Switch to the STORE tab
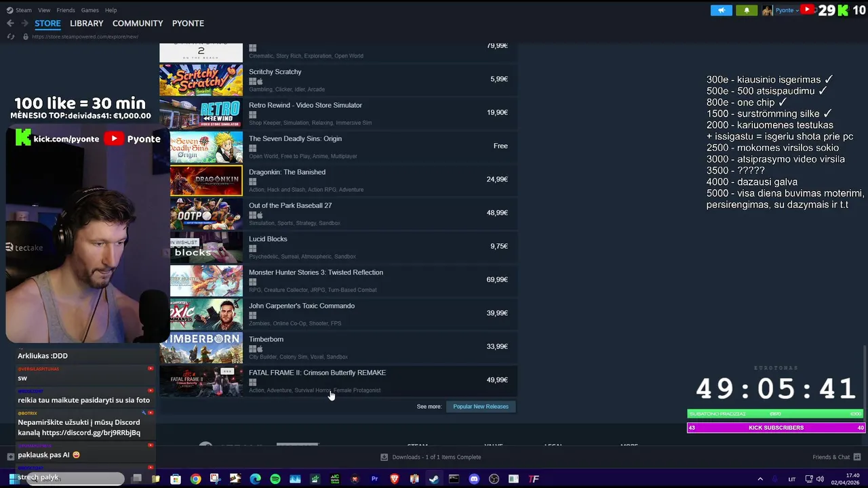Image resolution: width=868 pixels, height=488 pixels. tap(47, 23)
